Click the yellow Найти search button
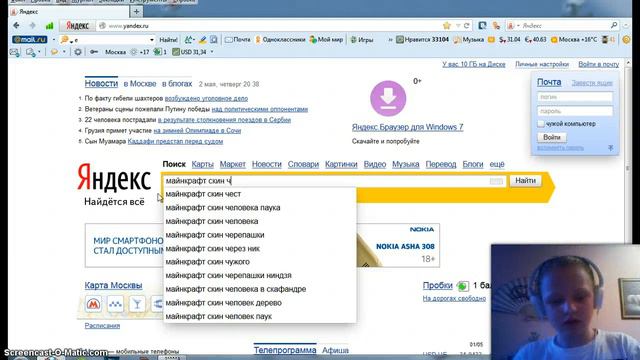Viewport: 640px width, 360px height. coord(525,180)
